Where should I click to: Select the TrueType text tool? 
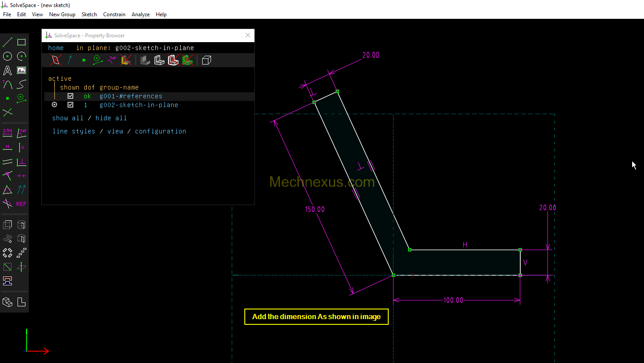pos(7,70)
